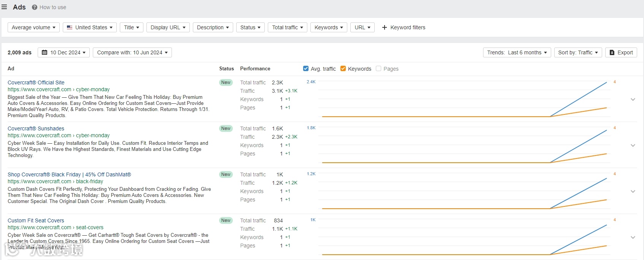Open the Display URL filter dropdown
The height and width of the screenshot is (260, 644).
(x=168, y=27)
